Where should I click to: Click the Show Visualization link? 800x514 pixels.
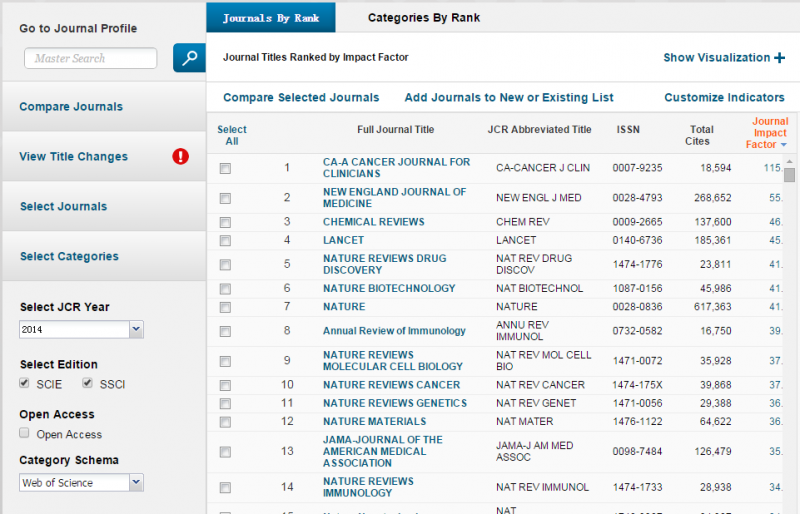[x=716, y=58]
